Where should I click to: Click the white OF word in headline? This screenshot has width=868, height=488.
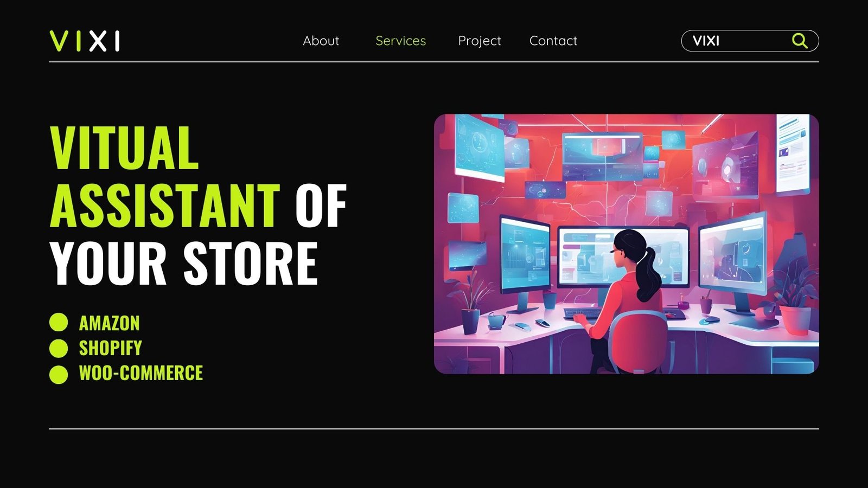coord(321,206)
